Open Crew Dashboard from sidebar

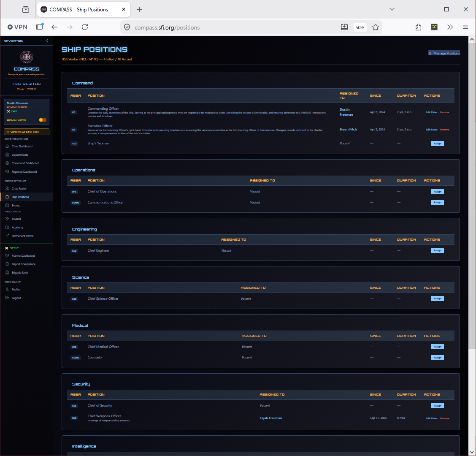tap(22, 146)
